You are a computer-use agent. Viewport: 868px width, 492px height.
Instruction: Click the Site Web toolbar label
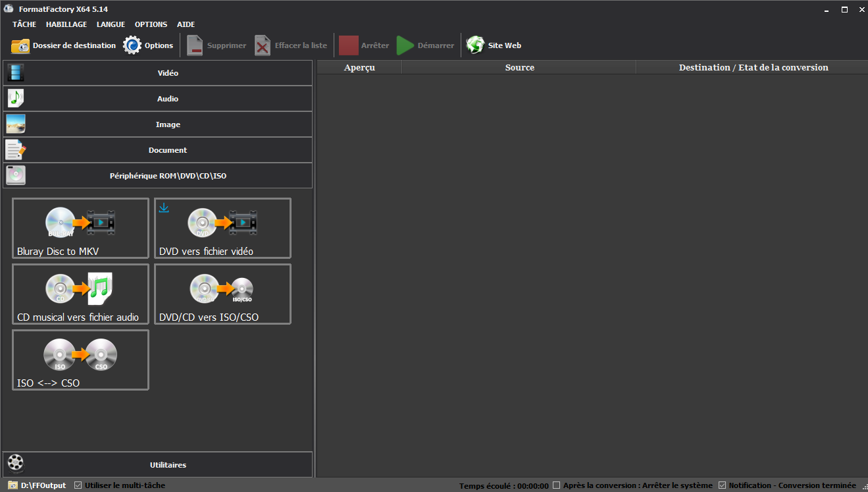[505, 45]
